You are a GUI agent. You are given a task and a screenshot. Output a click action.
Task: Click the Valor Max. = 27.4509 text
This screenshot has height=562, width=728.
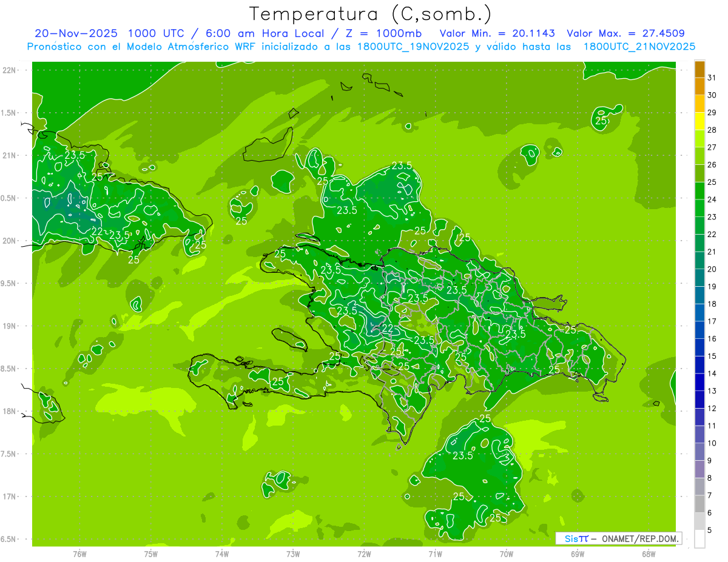[x=625, y=33]
